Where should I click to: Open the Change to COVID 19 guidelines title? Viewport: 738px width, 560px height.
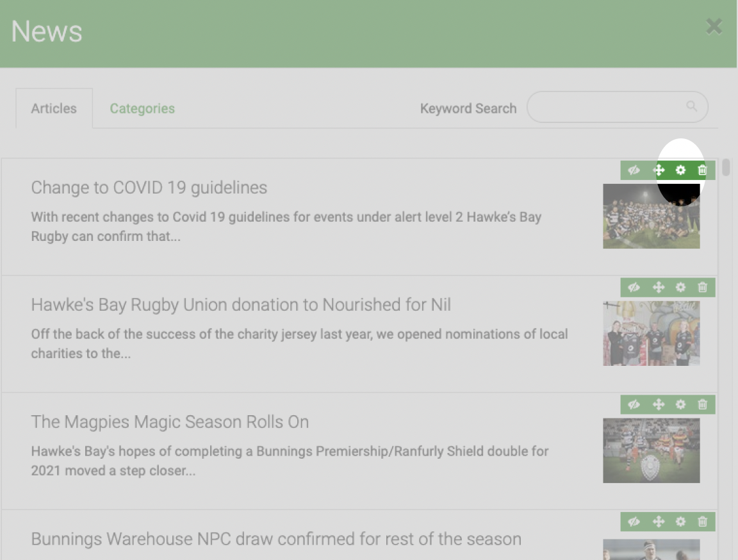[149, 188]
